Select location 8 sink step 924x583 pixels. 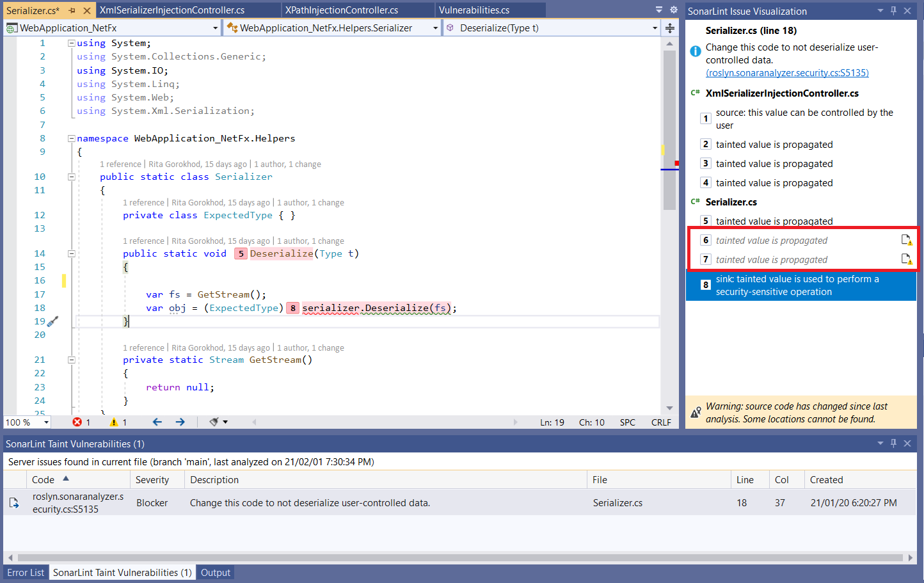point(801,285)
